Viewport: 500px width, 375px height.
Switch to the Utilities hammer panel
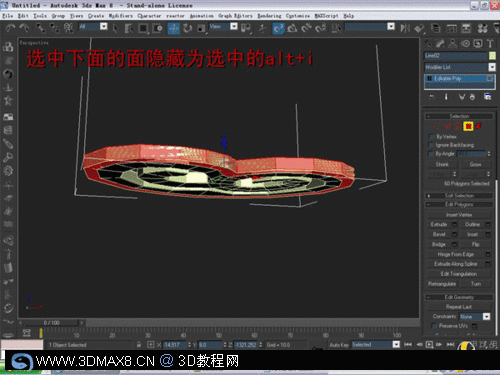(x=490, y=43)
